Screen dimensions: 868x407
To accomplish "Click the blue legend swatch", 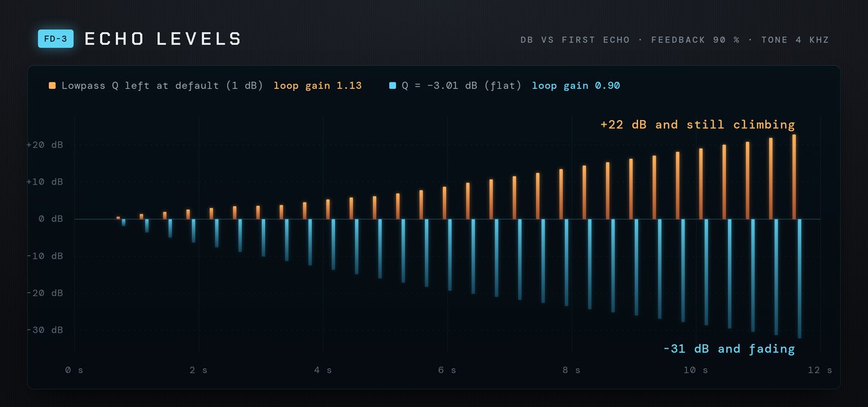I will point(393,86).
